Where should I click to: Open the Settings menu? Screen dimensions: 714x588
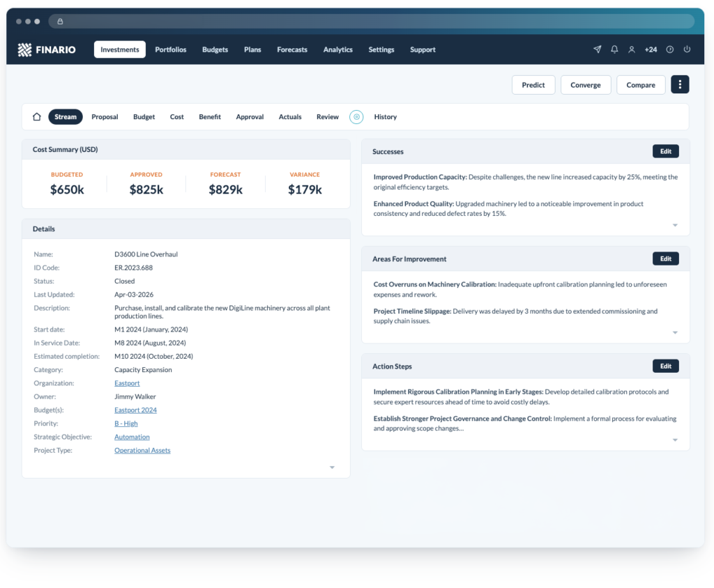pos(381,49)
